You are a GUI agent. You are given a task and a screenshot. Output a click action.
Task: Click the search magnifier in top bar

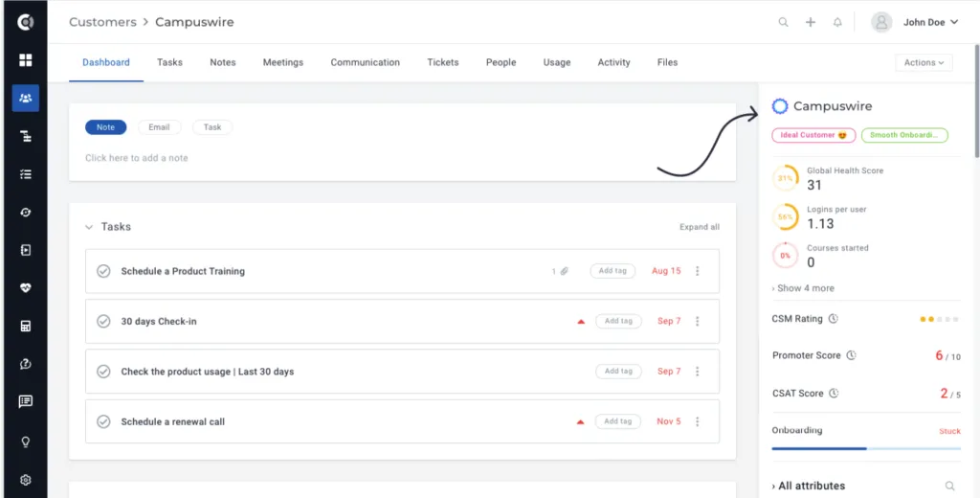[783, 22]
